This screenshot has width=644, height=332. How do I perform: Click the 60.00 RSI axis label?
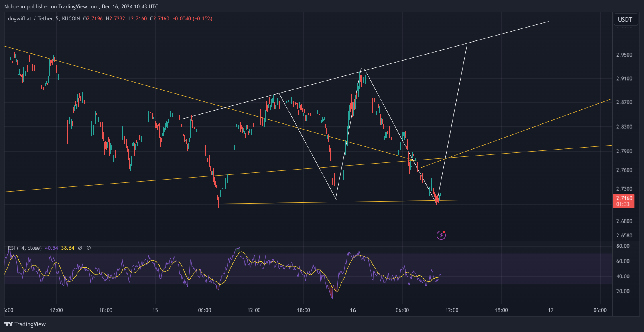[x=623, y=261]
